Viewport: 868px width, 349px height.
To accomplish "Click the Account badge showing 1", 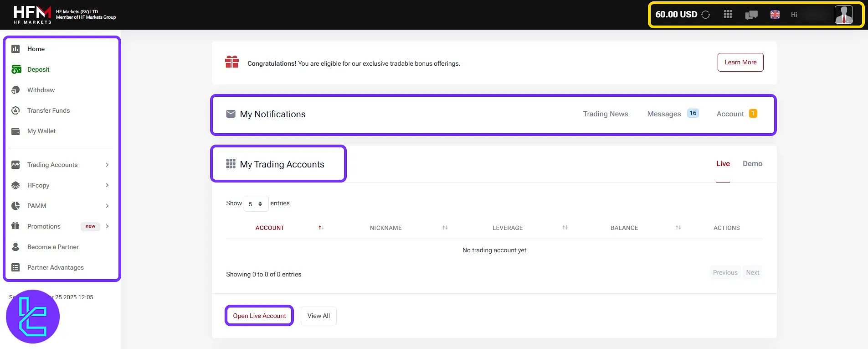I will (753, 113).
